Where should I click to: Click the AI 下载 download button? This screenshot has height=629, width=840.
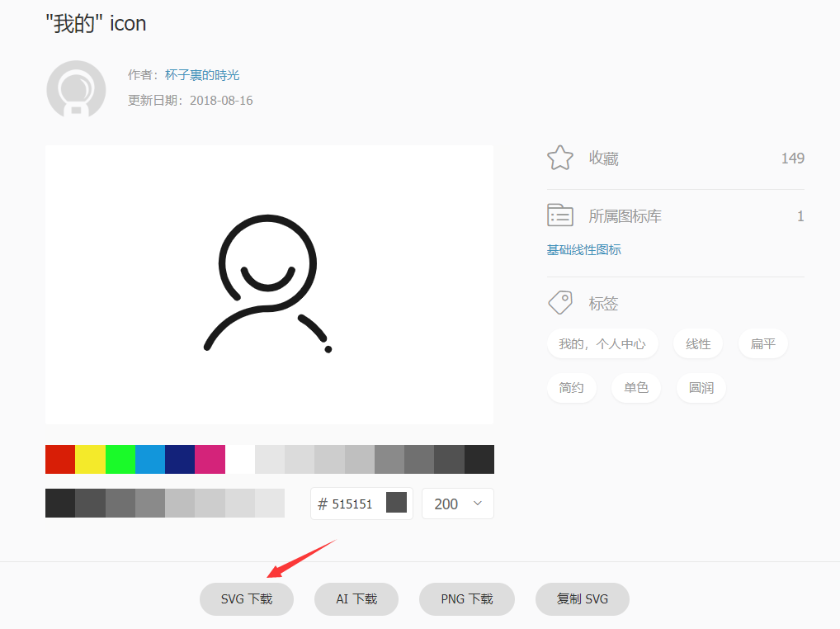pos(356,599)
